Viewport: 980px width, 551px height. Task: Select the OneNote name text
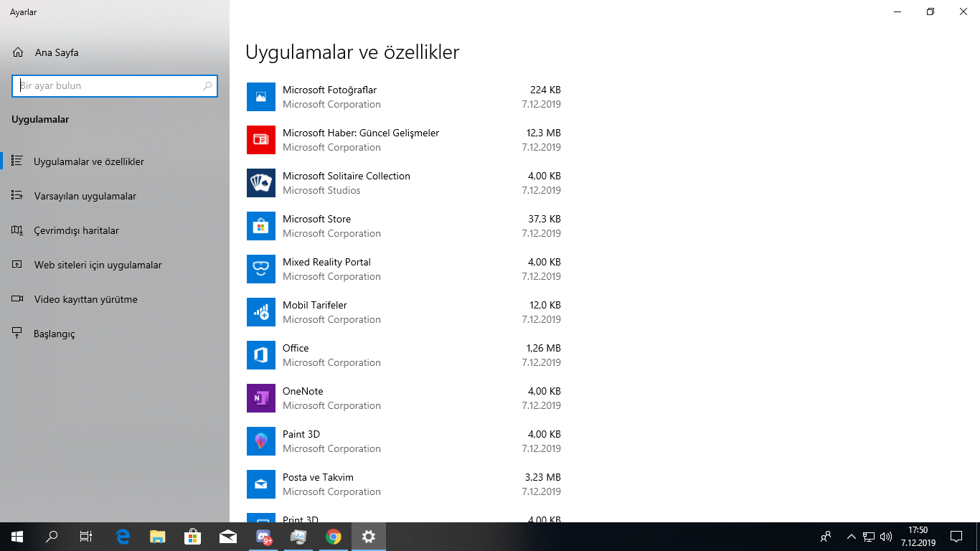(x=303, y=391)
